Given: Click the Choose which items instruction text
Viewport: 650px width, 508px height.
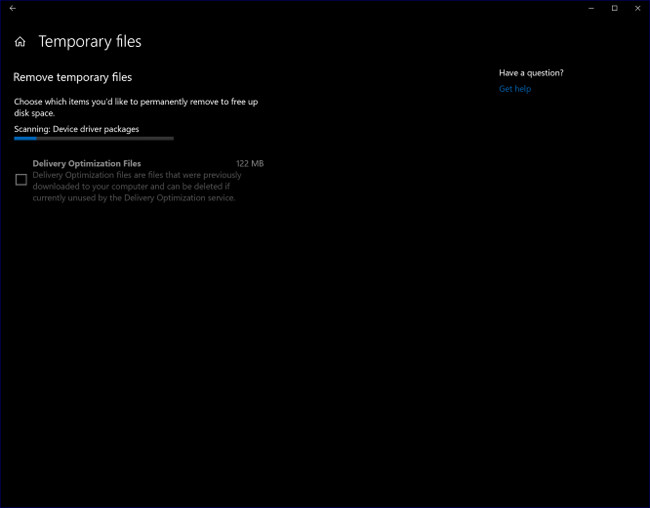Looking at the screenshot, I should (136, 102).
